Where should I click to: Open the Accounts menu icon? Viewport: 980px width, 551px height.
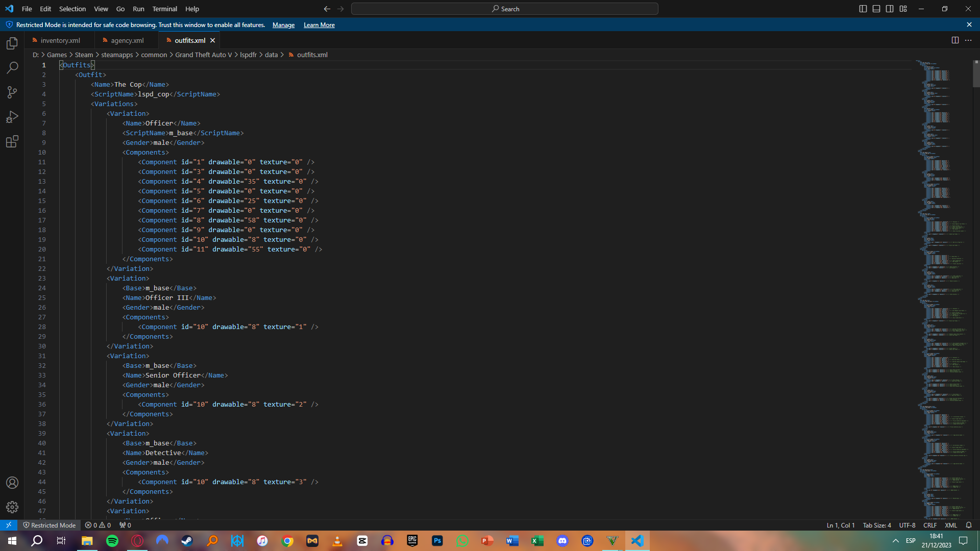pos(12,483)
